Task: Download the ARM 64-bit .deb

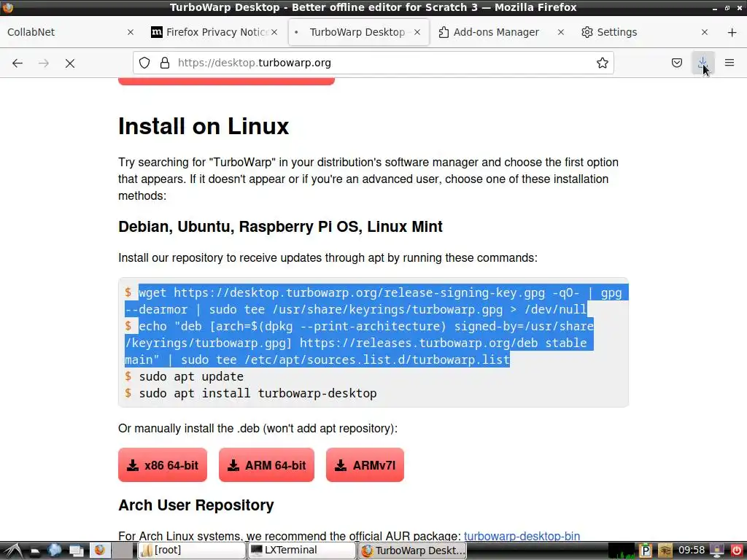Action: tap(266, 464)
